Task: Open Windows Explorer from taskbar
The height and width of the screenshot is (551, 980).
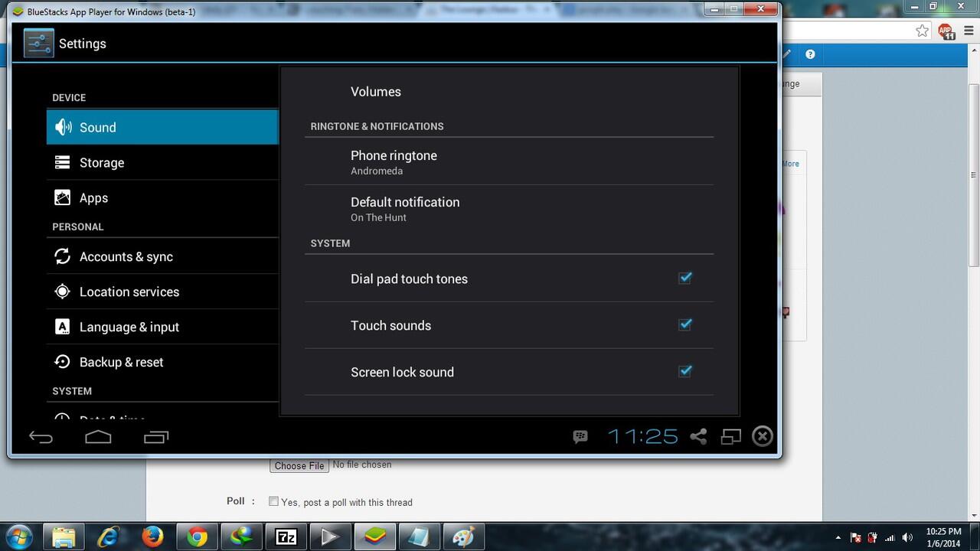Action: tap(64, 537)
